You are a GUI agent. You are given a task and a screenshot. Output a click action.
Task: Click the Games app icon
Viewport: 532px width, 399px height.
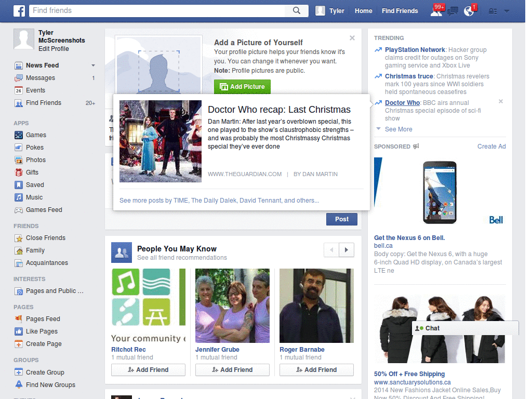click(x=19, y=135)
